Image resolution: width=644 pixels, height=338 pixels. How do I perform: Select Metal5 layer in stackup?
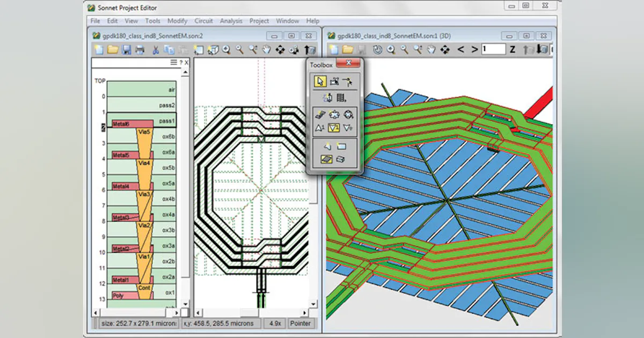132,155
